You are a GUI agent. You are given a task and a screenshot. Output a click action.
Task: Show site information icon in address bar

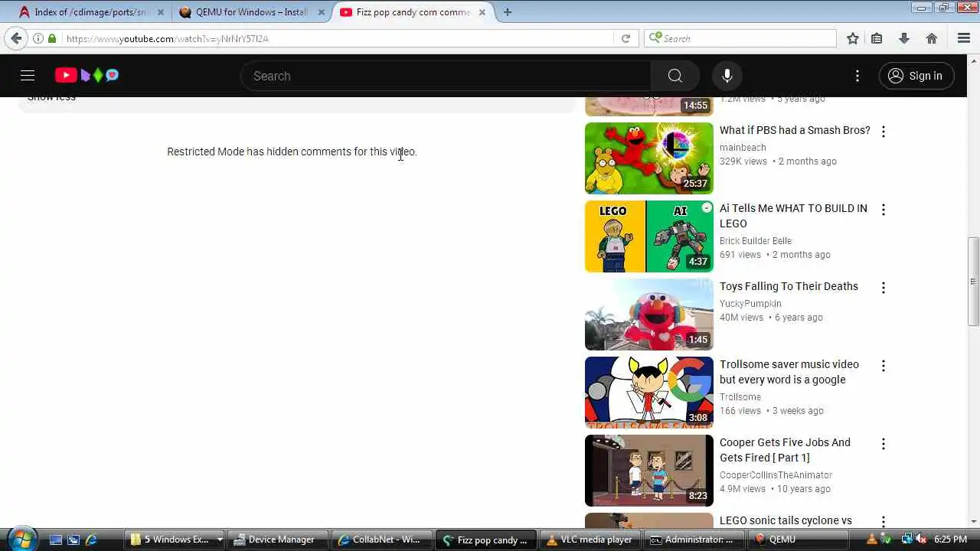tap(38, 38)
